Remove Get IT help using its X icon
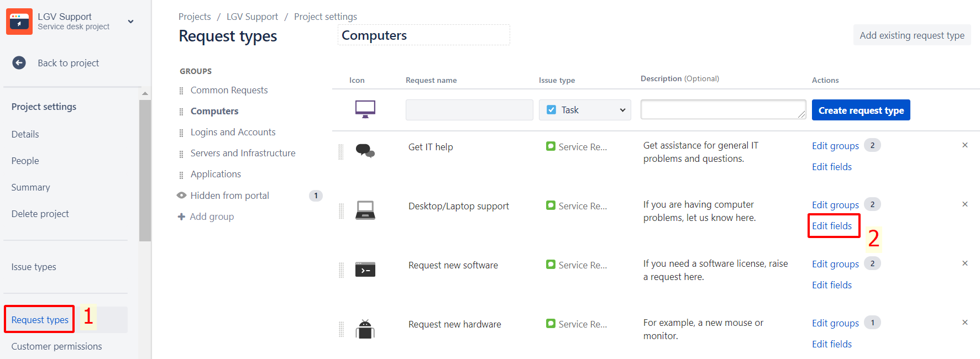Screen dimensions: 980x359 pyautogui.click(x=965, y=145)
